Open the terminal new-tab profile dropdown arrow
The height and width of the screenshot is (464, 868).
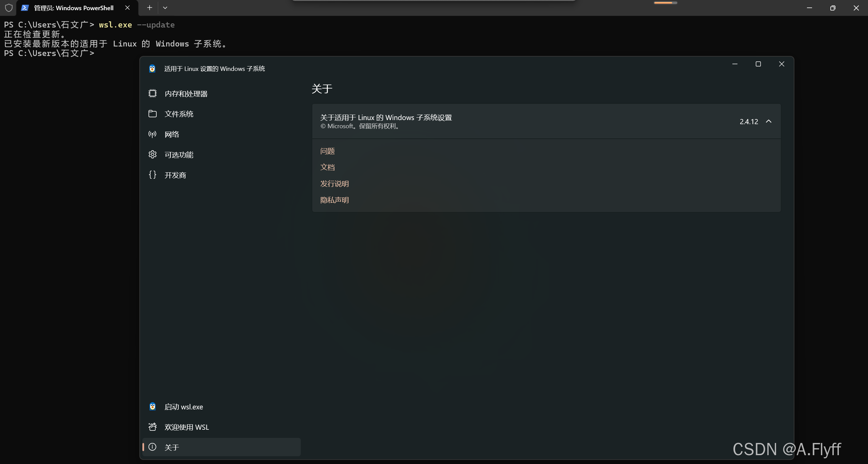coord(165,8)
